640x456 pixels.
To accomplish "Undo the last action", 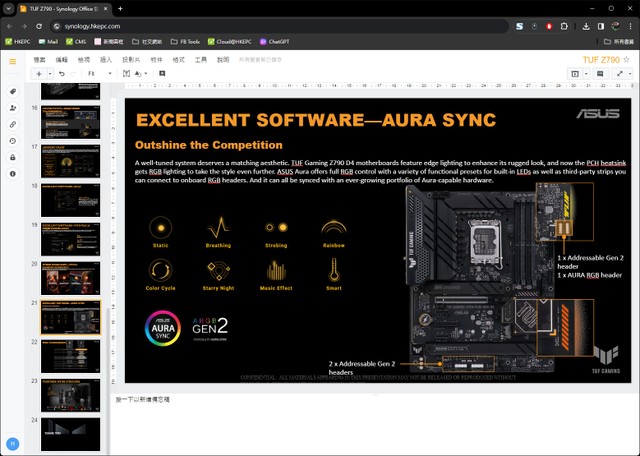I will tap(62, 74).
